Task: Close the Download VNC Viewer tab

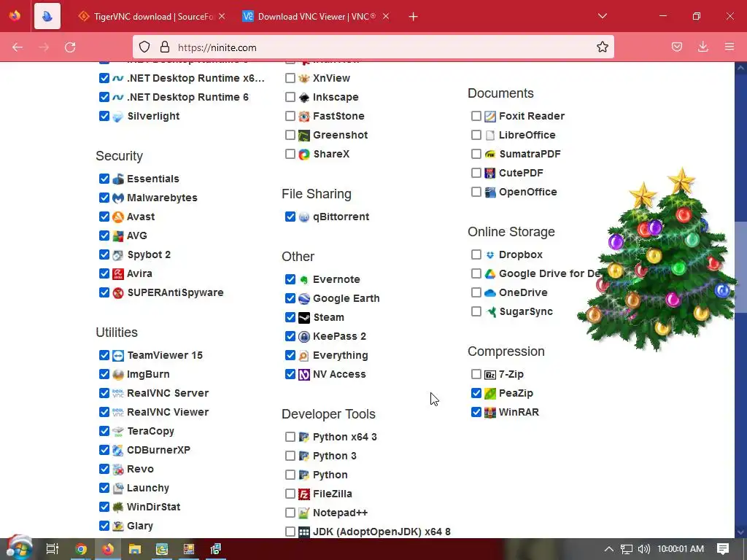Action: click(x=386, y=16)
